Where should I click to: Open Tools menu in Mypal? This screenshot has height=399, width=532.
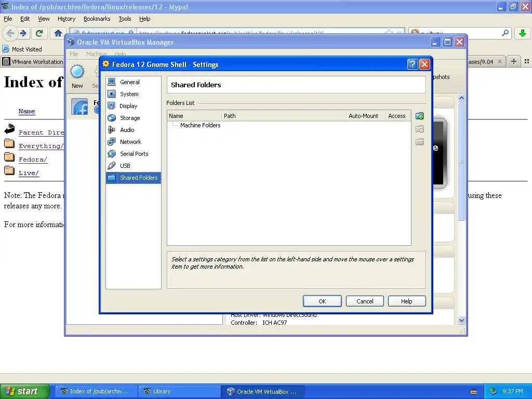(x=125, y=19)
